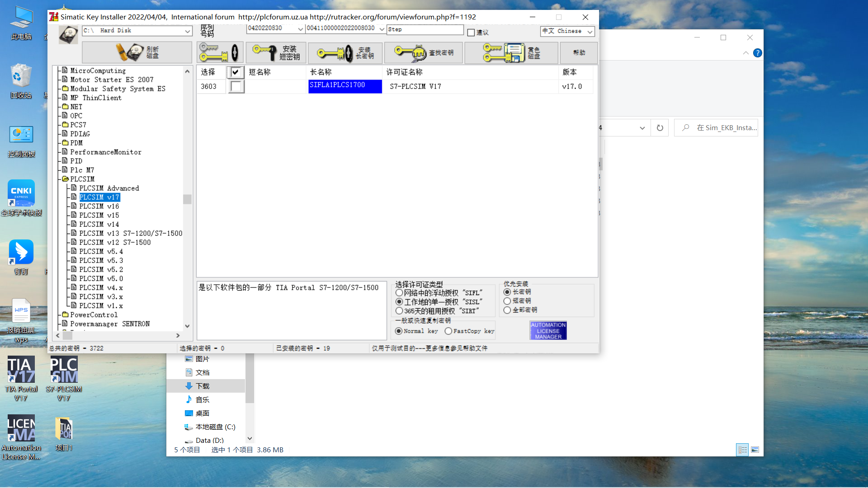Click the two-keys install button
The height and width of the screenshot is (488, 868).
tap(220, 52)
